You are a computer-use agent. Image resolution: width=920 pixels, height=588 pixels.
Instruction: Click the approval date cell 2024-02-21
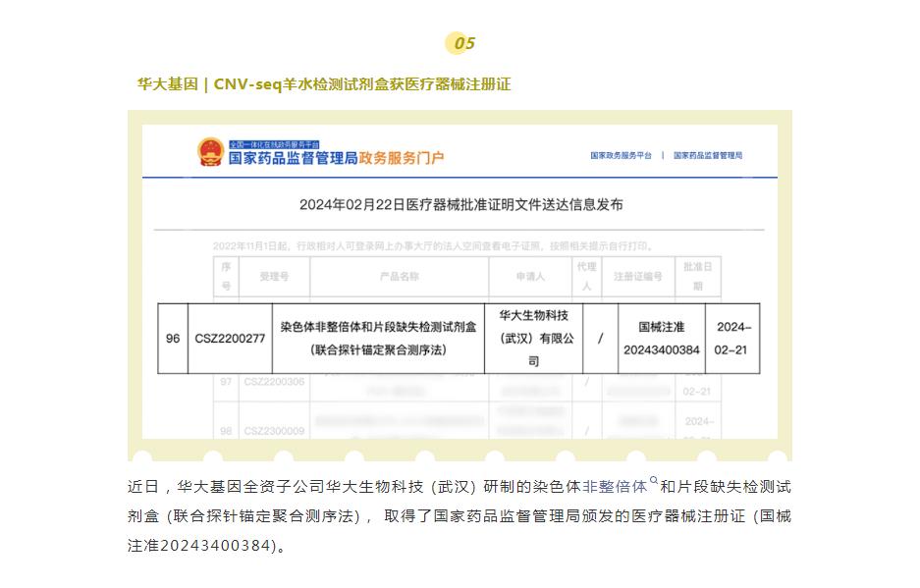tap(732, 339)
